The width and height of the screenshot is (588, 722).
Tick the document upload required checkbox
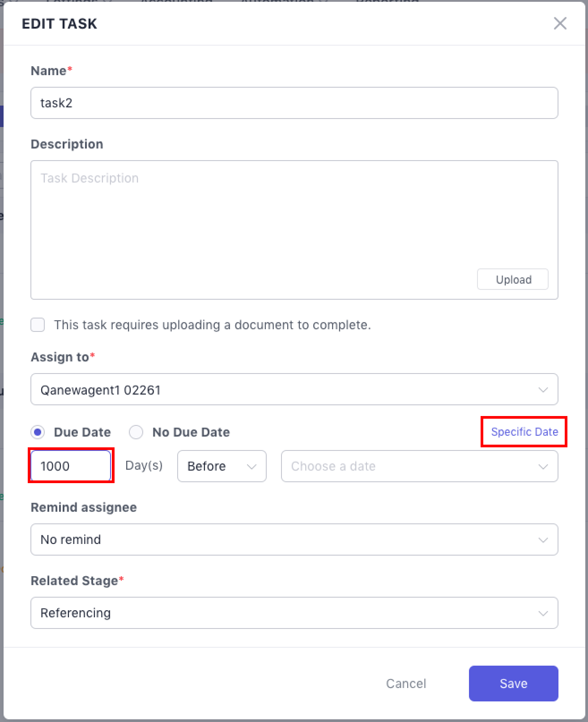pyautogui.click(x=38, y=325)
